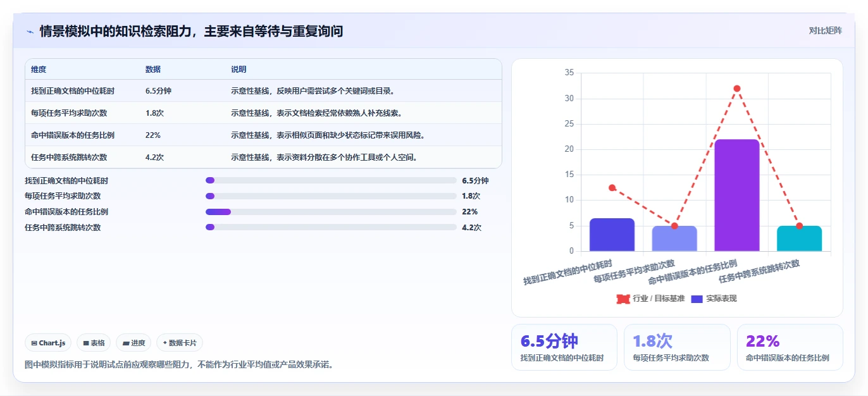Image resolution: width=868 pixels, height=396 pixels.
Task: Click the table cell 找到正确文档的中位耗时
Action: click(73, 91)
